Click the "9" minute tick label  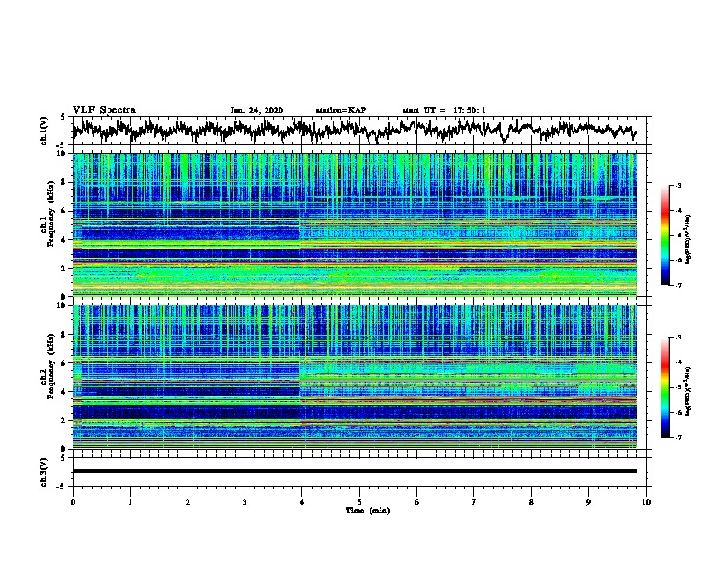point(588,502)
